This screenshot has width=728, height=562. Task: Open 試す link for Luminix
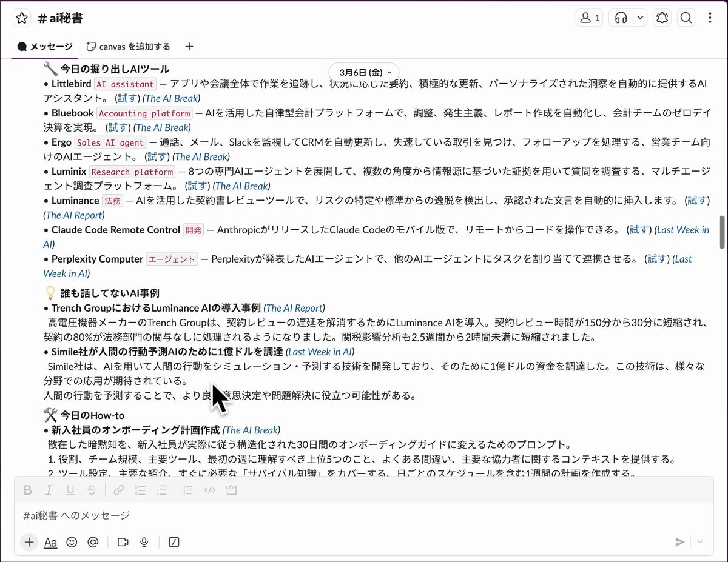(x=197, y=186)
